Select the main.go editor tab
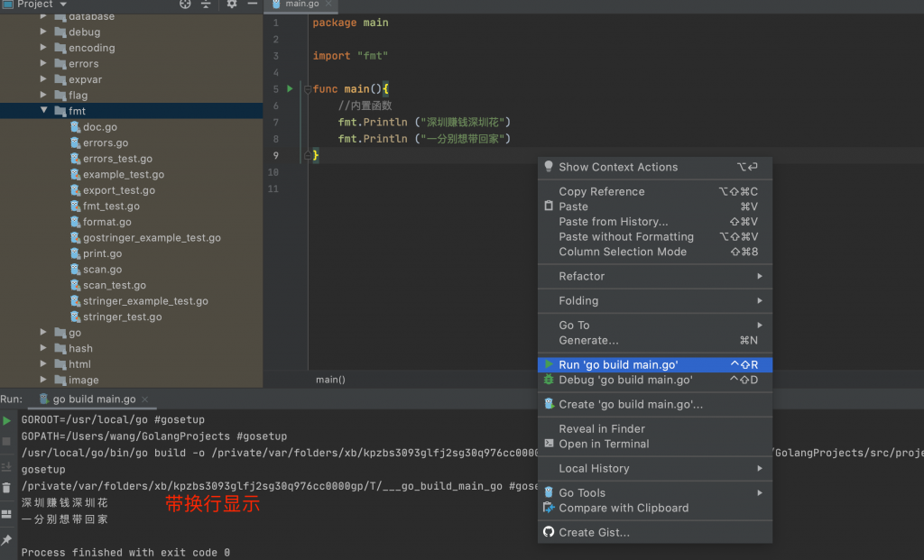The width and height of the screenshot is (924, 560). tap(301, 5)
